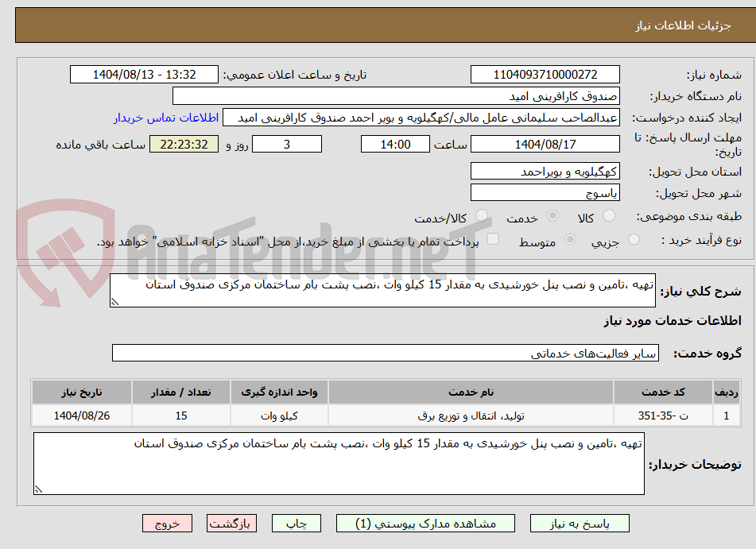
Task: Enable the treasury payment checkbox
Action: (493, 239)
